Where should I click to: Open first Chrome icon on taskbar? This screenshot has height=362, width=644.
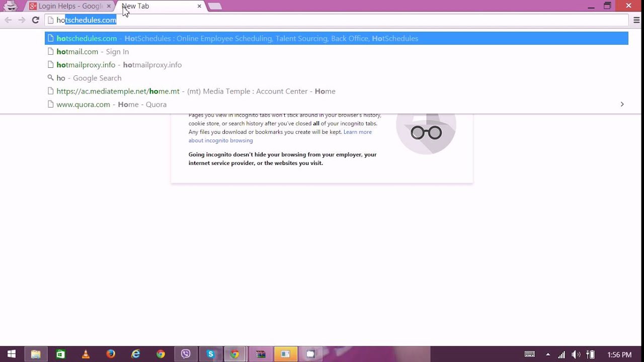[x=160, y=354]
